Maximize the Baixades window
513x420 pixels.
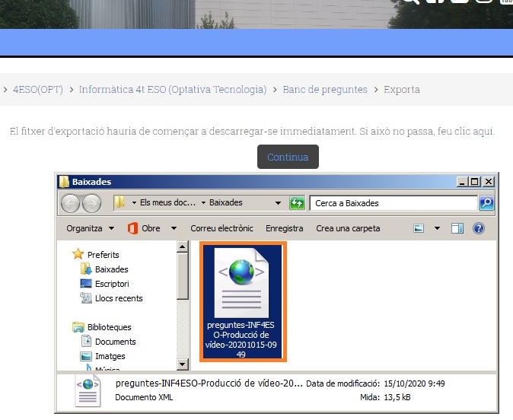[475, 182]
